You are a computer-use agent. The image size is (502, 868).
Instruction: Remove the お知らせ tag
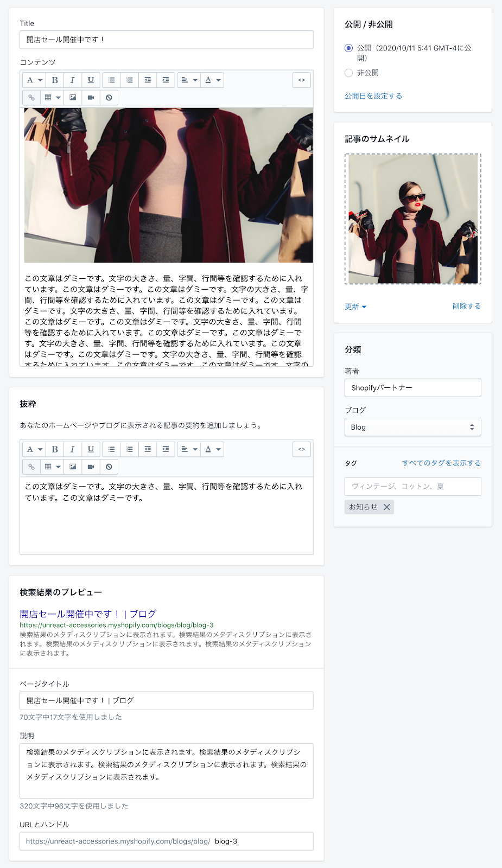[x=386, y=507]
